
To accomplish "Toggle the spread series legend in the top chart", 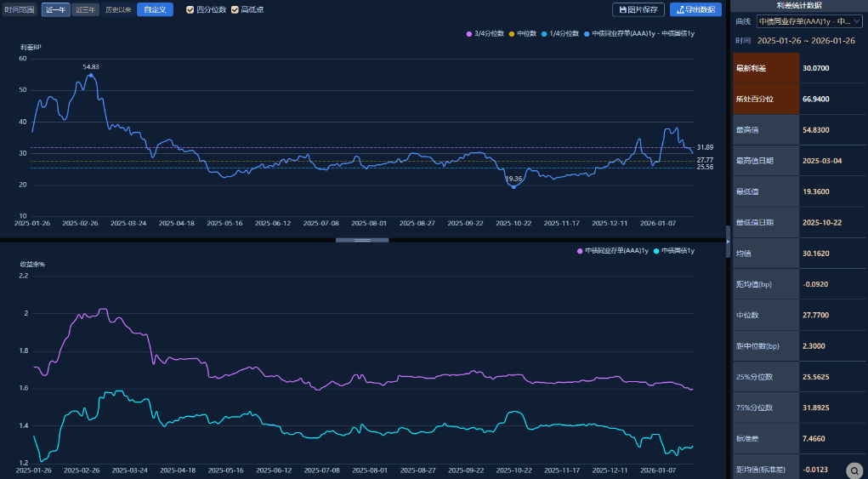I will pos(587,33).
